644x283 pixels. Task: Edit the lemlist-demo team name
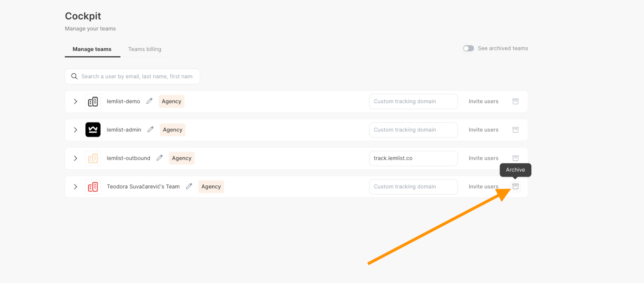coord(149,101)
